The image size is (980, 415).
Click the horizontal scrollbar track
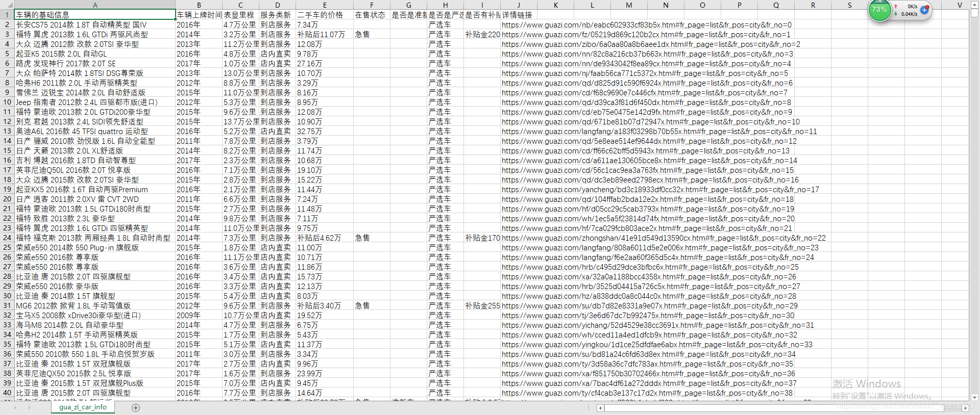[x=783, y=408]
